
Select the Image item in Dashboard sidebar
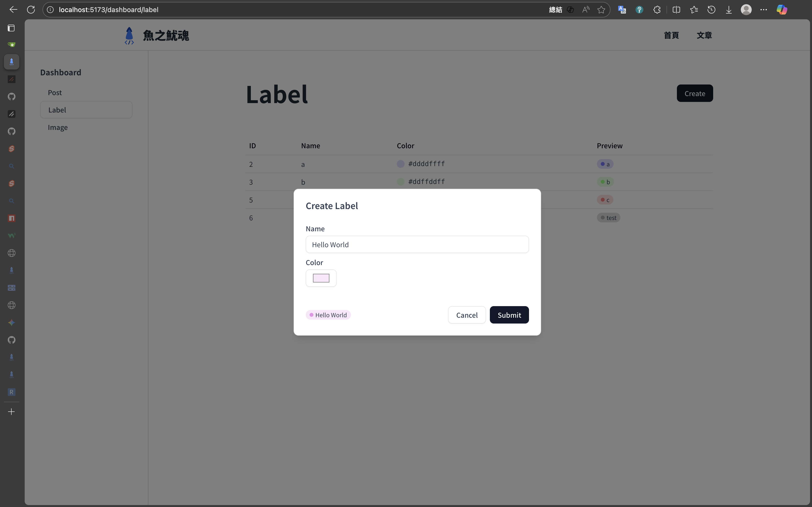[x=58, y=127]
